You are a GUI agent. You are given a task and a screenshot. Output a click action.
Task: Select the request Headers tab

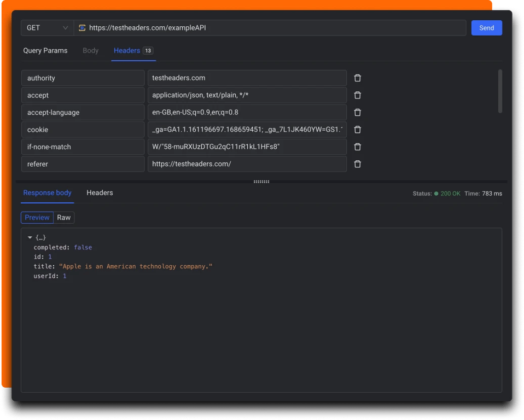[127, 50]
